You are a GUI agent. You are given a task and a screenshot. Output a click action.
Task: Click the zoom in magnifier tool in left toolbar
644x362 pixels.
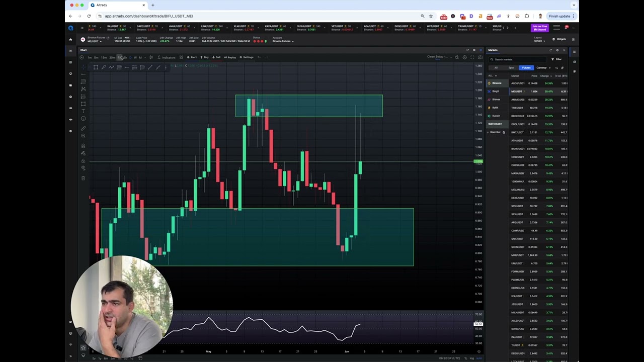pos(83,136)
